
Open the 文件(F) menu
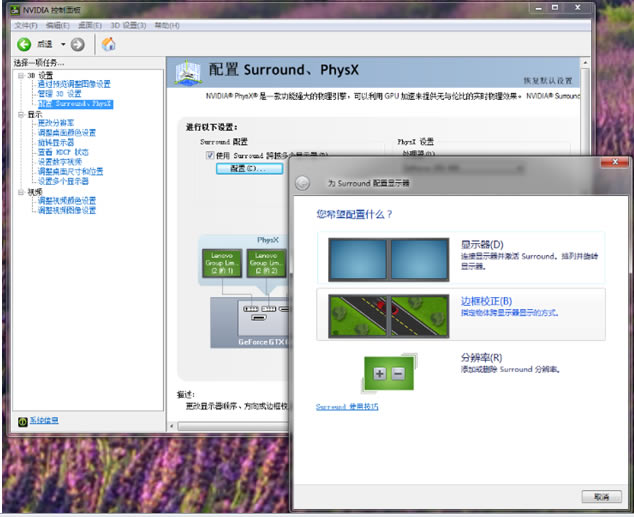(26, 25)
